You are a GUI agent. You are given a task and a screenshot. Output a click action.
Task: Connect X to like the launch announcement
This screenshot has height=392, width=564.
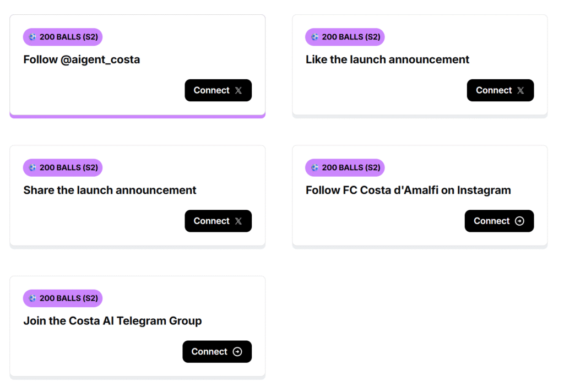[500, 90]
